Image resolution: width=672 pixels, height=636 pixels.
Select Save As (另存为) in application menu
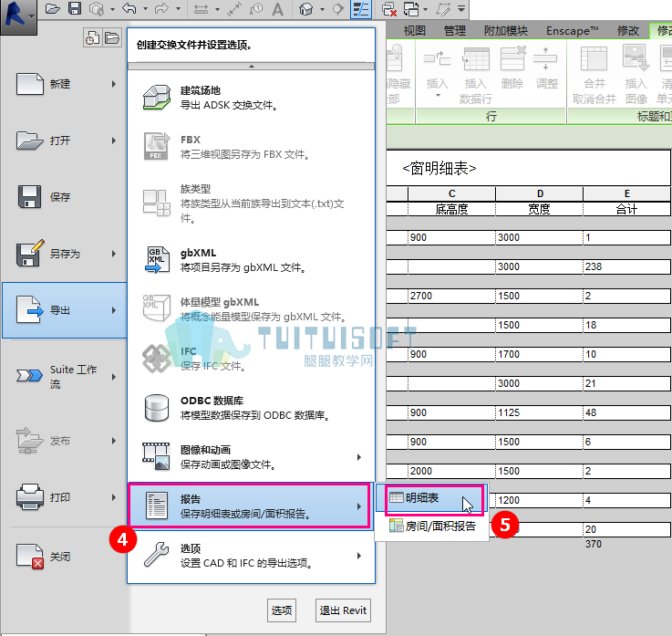click(65, 254)
